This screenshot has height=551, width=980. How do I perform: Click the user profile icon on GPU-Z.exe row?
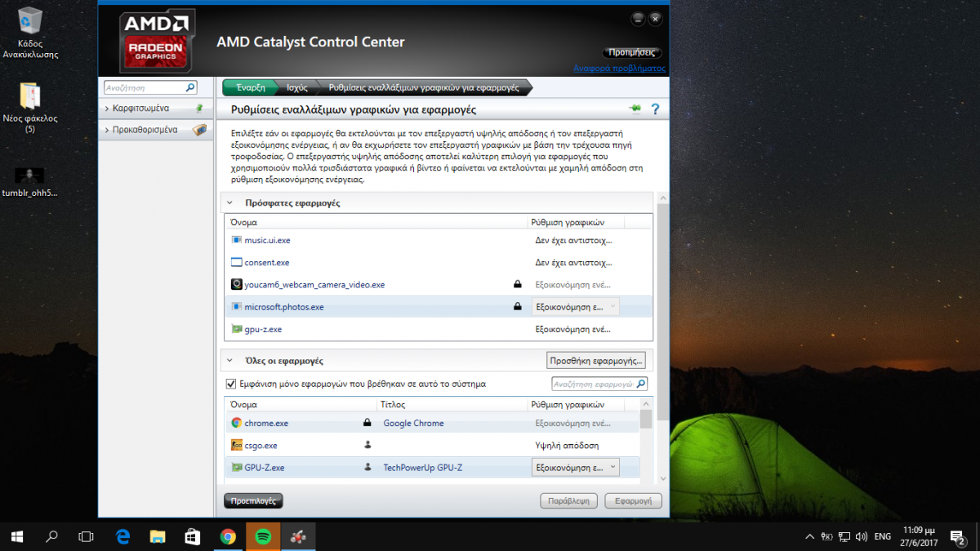click(x=367, y=468)
